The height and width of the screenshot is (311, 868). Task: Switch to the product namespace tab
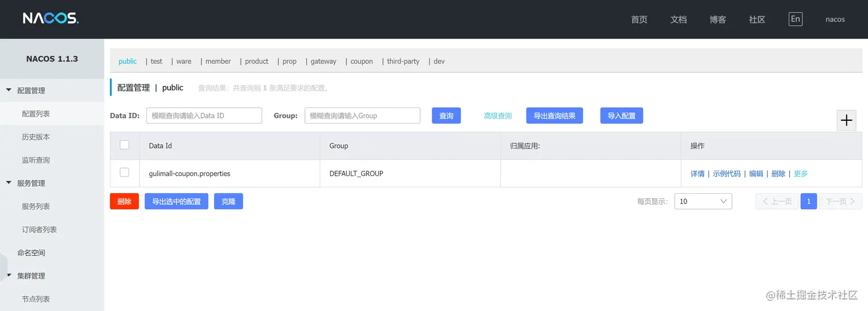point(257,61)
